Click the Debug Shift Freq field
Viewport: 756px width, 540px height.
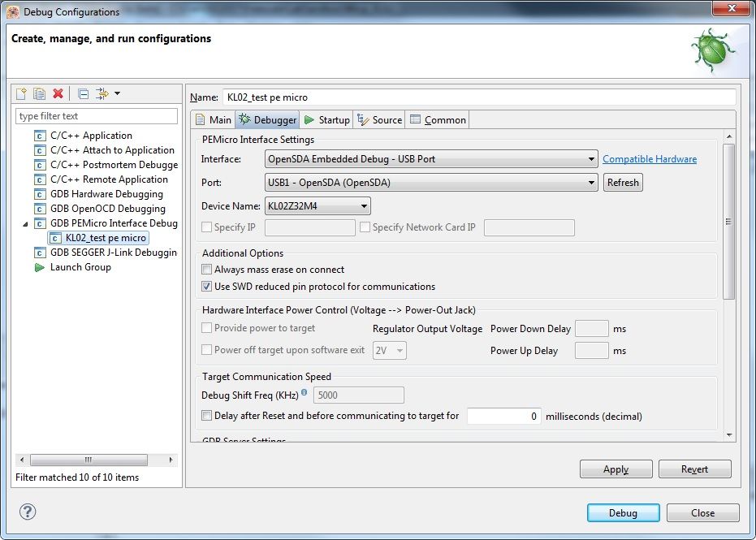point(359,395)
